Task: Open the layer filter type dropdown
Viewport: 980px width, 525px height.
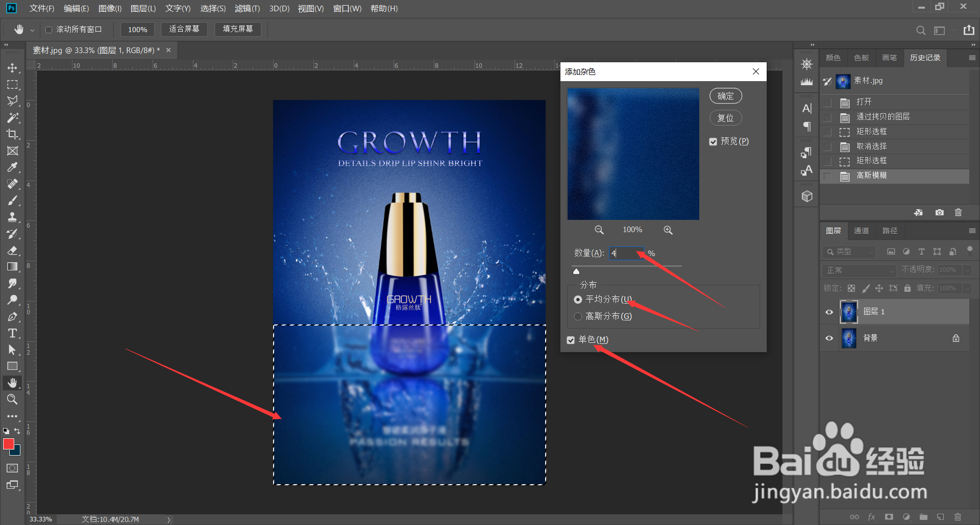Action: click(x=849, y=252)
